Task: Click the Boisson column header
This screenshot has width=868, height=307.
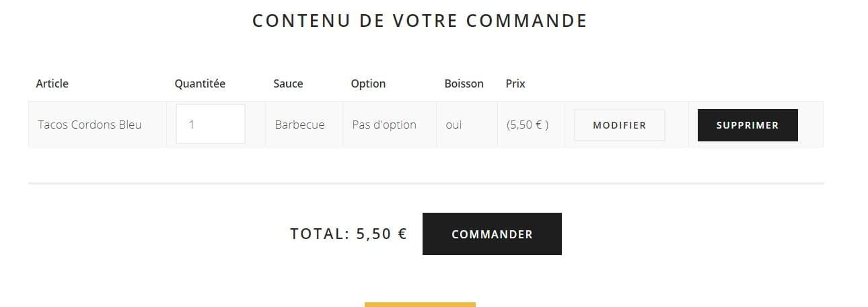Action: pyautogui.click(x=464, y=83)
